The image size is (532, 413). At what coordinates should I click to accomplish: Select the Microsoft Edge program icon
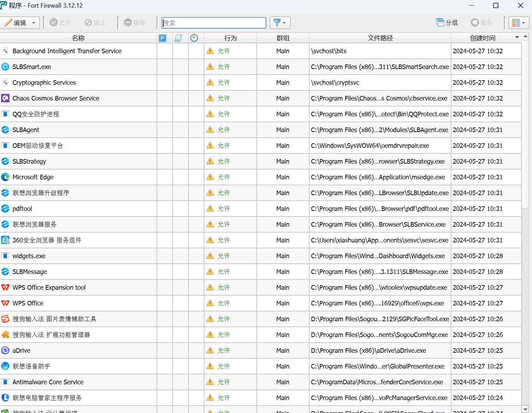click(5, 177)
